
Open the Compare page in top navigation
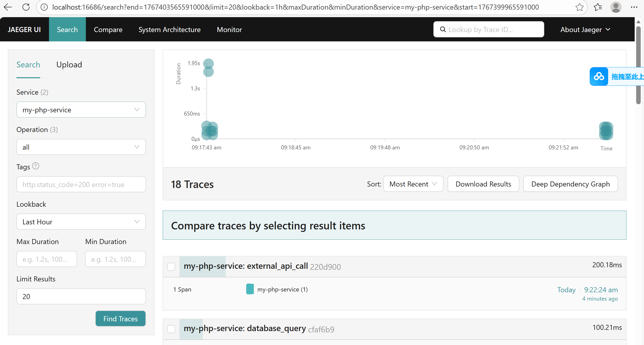pyautogui.click(x=108, y=30)
